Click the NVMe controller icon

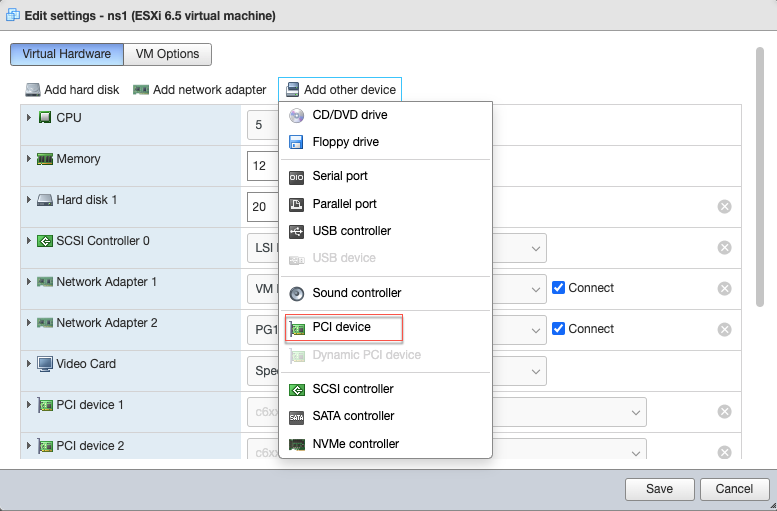point(296,444)
